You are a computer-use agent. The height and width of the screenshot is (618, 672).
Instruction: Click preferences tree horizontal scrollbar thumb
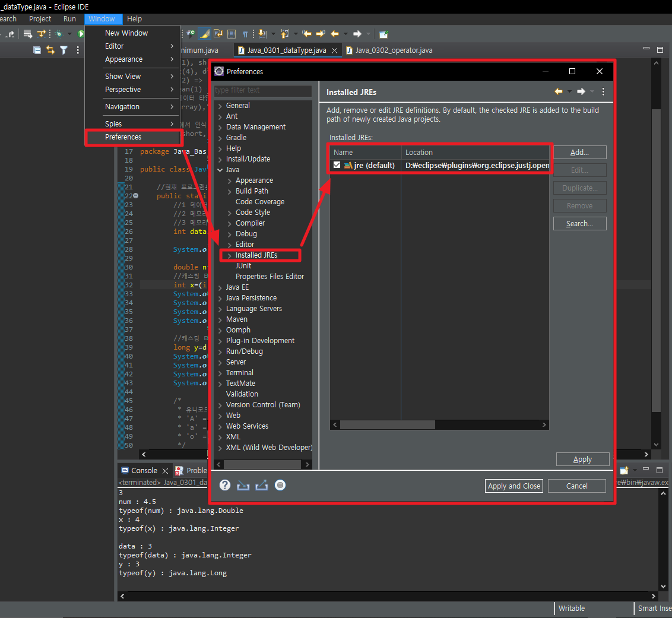pyautogui.click(x=262, y=465)
